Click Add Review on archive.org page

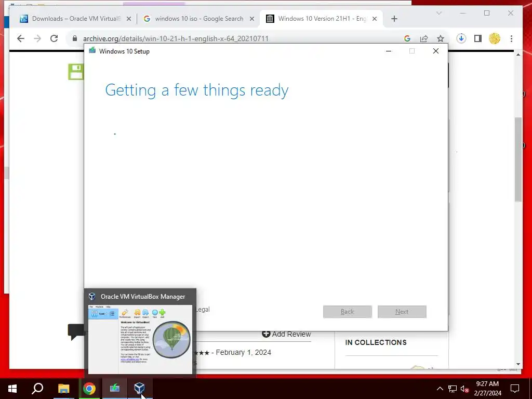point(287,334)
